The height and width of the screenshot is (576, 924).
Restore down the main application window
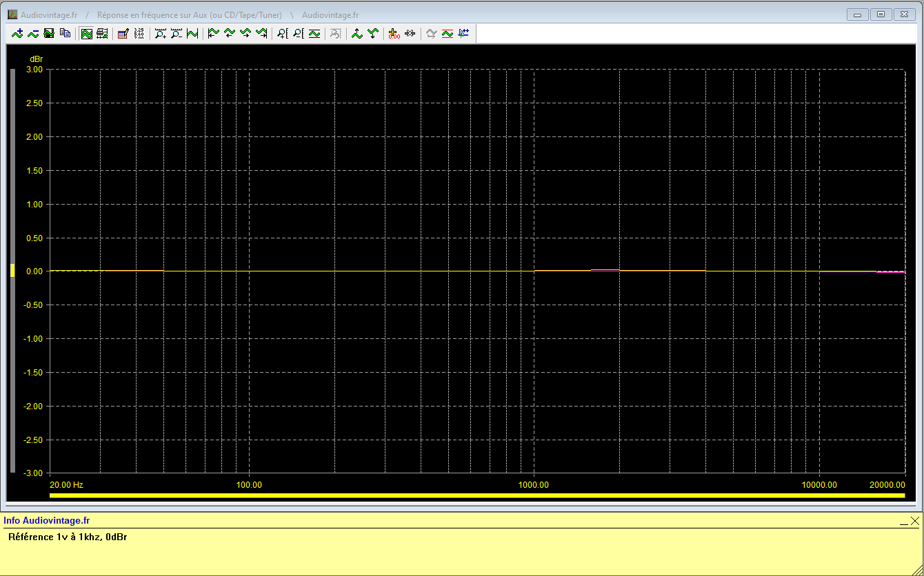point(881,14)
